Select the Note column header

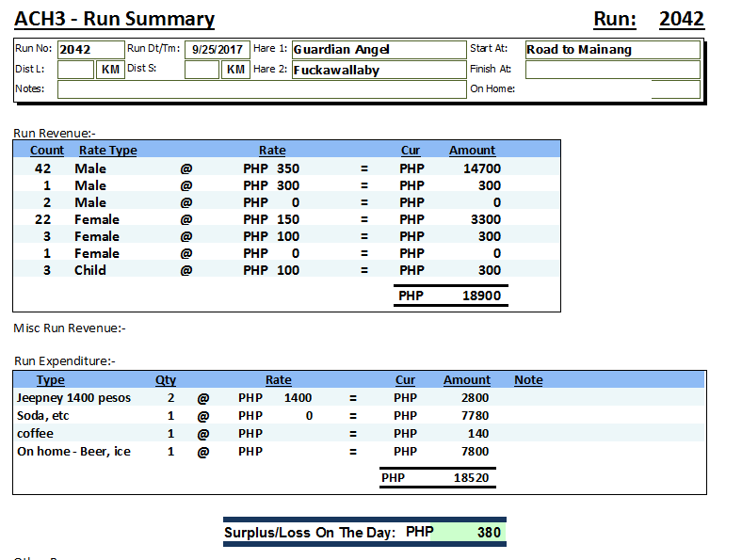pyautogui.click(x=528, y=380)
